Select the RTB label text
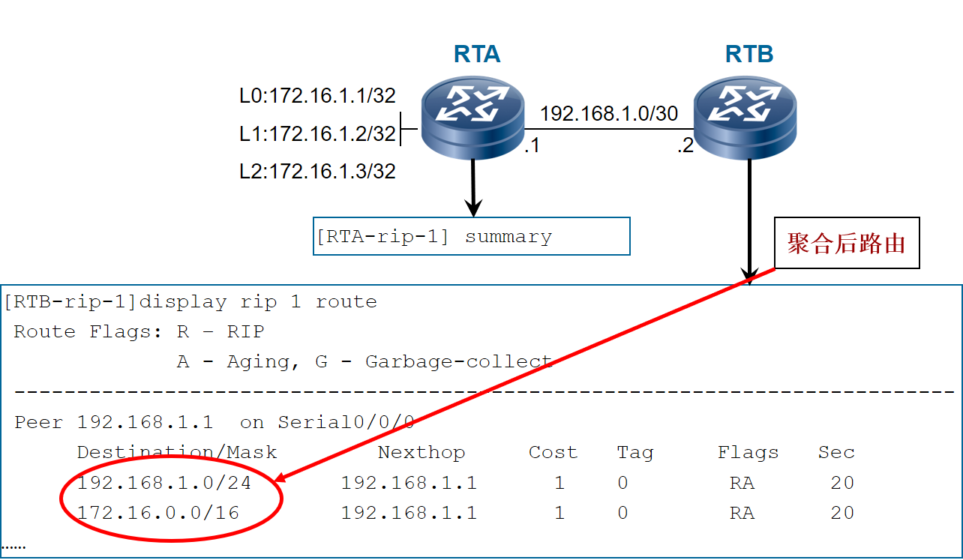 pos(749,55)
